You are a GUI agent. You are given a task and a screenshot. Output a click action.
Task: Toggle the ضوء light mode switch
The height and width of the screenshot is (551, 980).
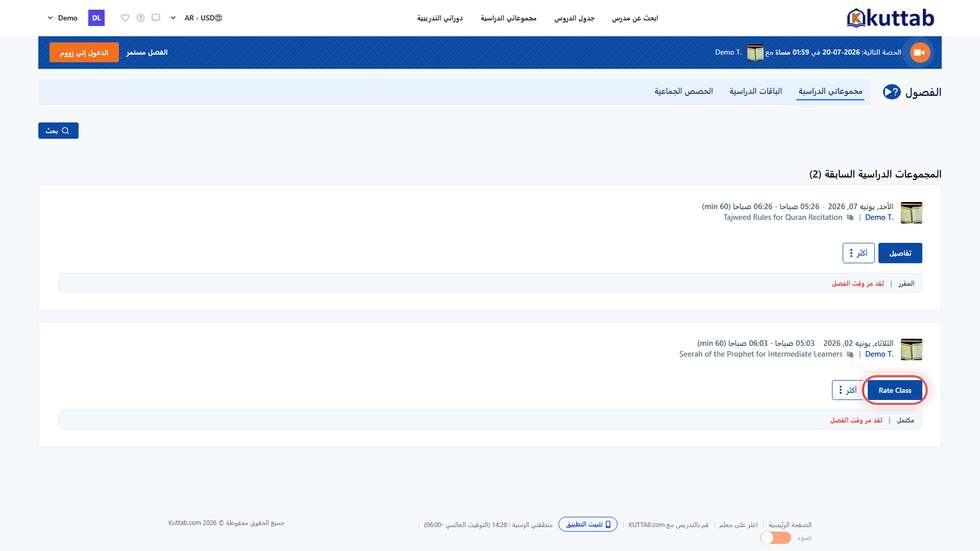(775, 538)
